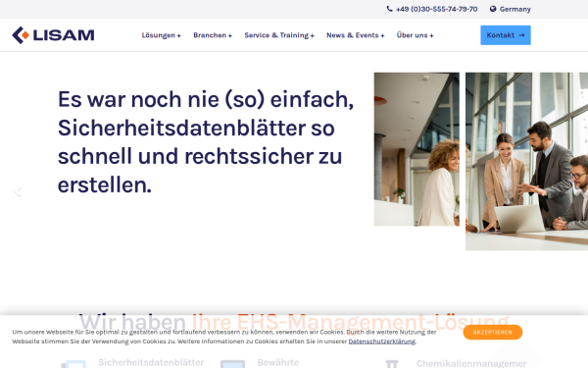Click the LISAM logo
Screen dimensions: 588x368
53,35
